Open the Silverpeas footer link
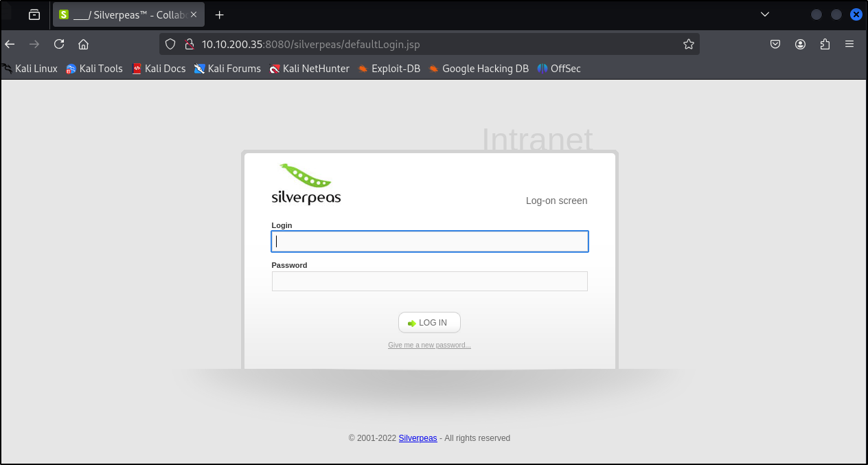Image resolution: width=868 pixels, height=465 pixels. click(418, 438)
